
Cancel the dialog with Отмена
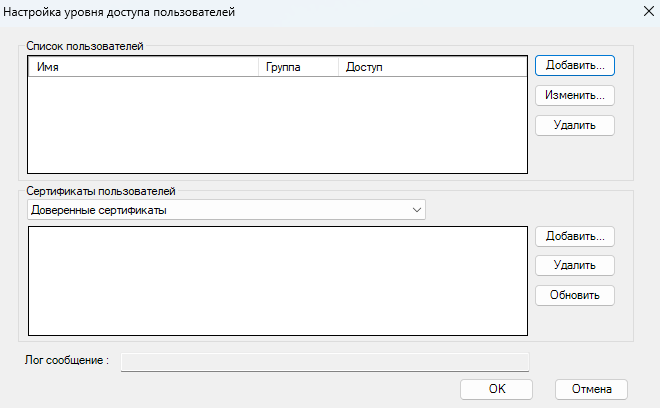(x=590, y=388)
